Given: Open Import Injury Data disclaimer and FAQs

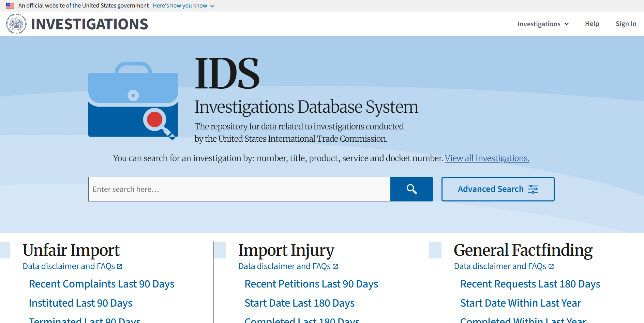Looking at the screenshot, I should pyautogui.click(x=288, y=266).
